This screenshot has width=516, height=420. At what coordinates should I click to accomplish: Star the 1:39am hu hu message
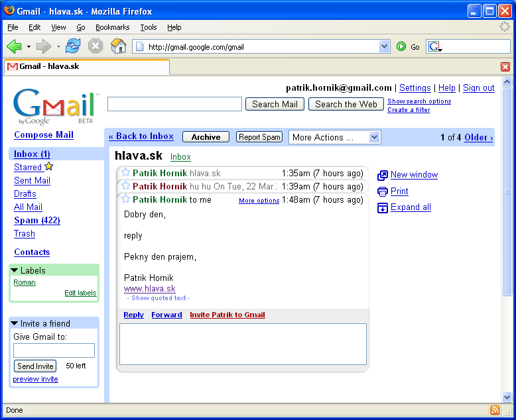125,186
